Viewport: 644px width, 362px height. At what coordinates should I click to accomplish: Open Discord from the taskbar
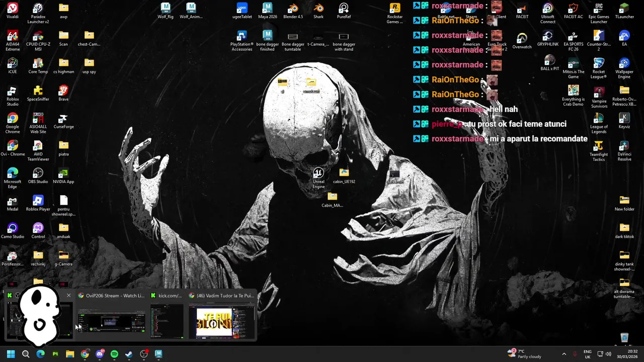click(x=100, y=354)
